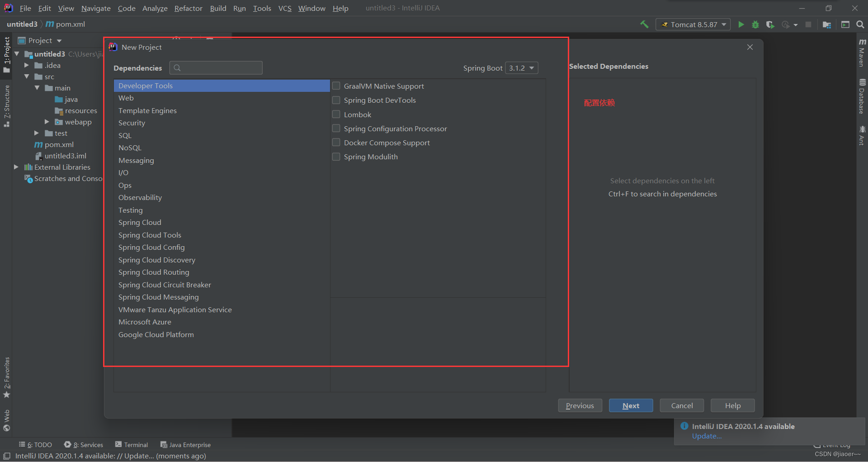Click Search Everywhere magnifier icon
The width and height of the screenshot is (868, 462).
click(860, 24)
